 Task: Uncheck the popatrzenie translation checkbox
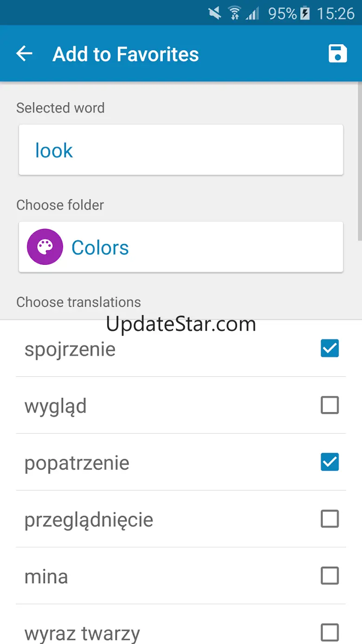pyautogui.click(x=330, y=462)
